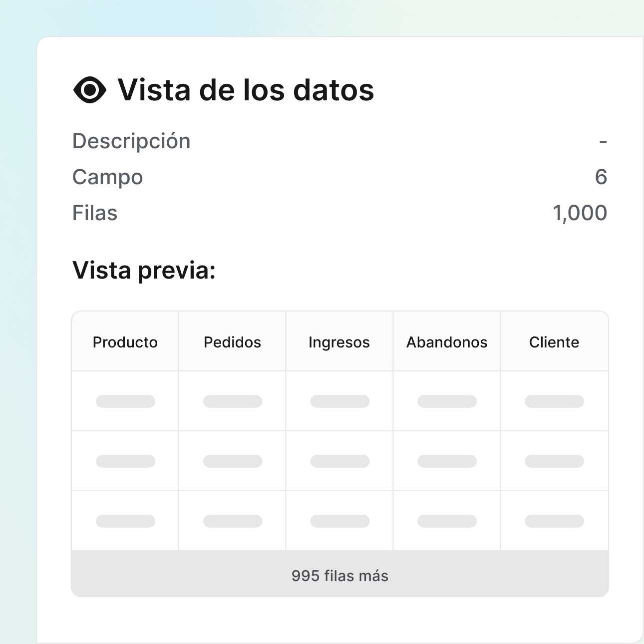
Task: Click the Ingresos column header
Action: (339, 341)
